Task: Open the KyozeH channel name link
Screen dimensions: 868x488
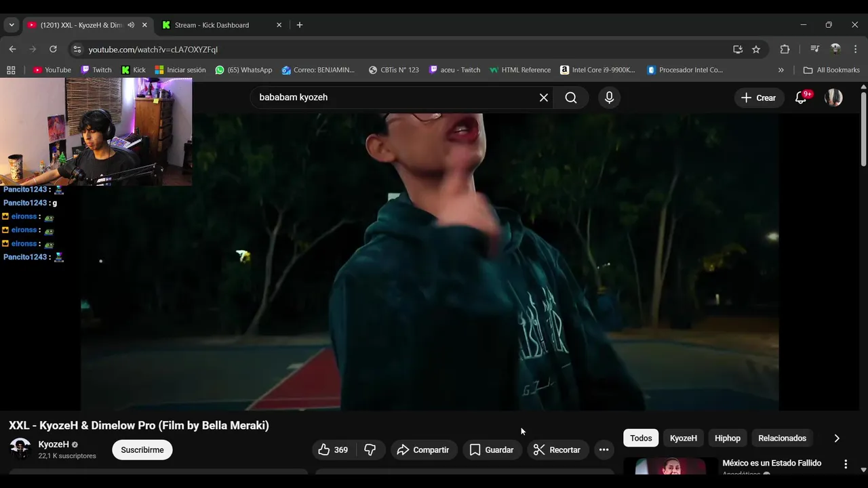Action: (54, 445)
